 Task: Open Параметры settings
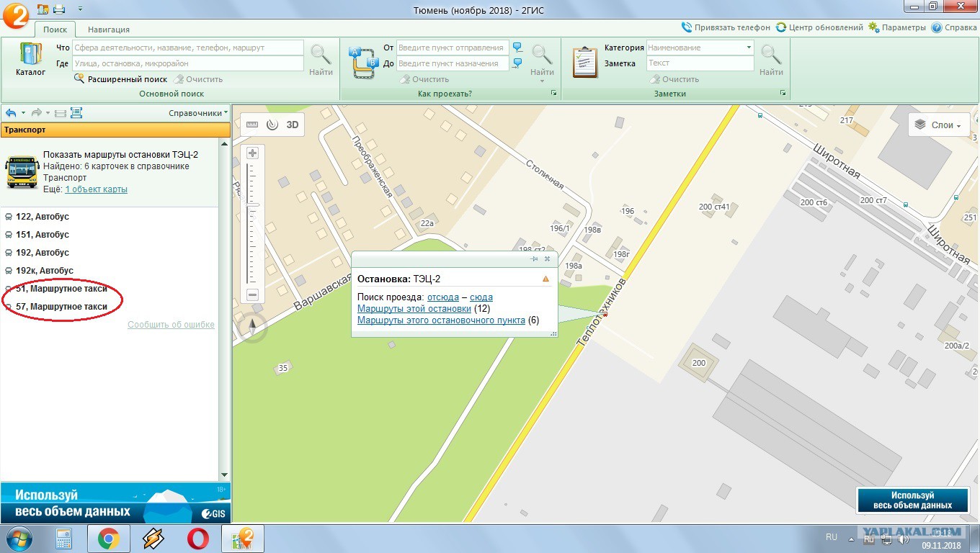coord(896,27)
